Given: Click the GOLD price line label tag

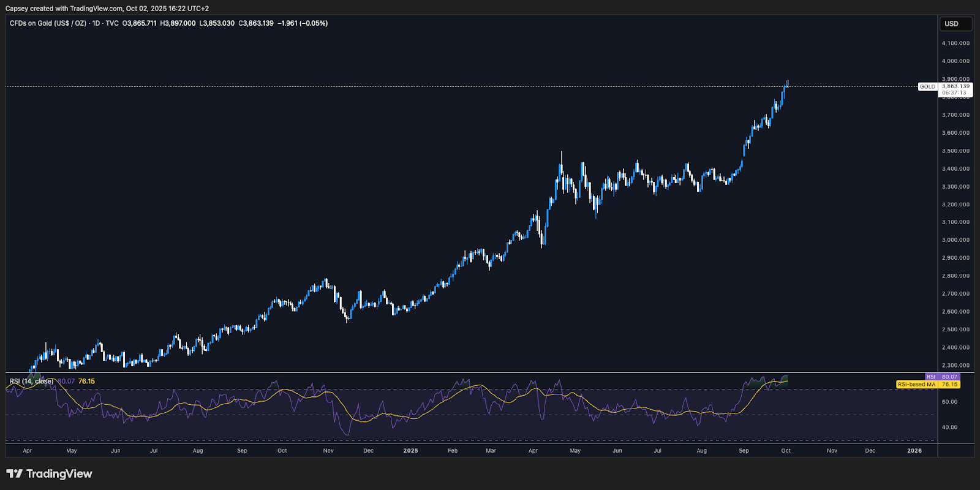Looking at the screenshot, I should pos(928,87).
